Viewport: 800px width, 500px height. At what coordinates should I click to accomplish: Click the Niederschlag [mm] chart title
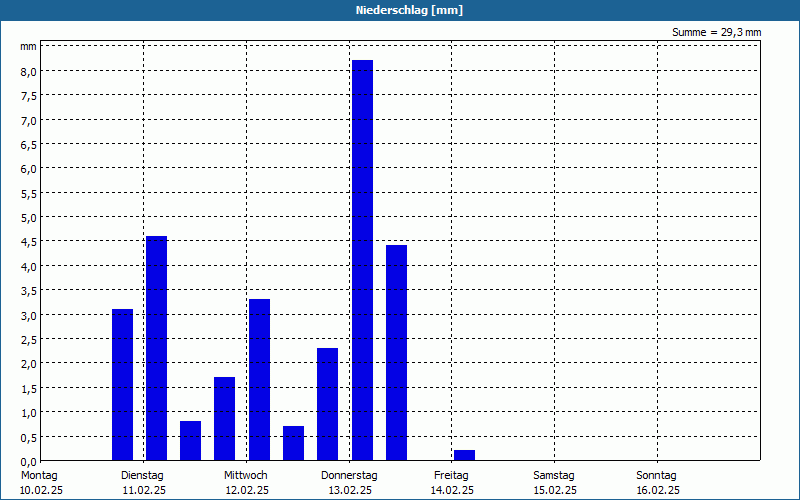409,10
